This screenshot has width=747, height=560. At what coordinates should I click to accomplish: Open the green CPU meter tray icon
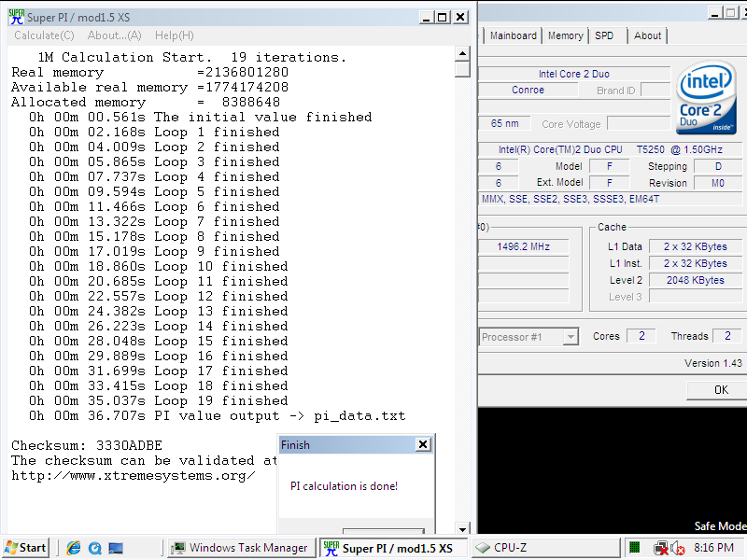634,548
